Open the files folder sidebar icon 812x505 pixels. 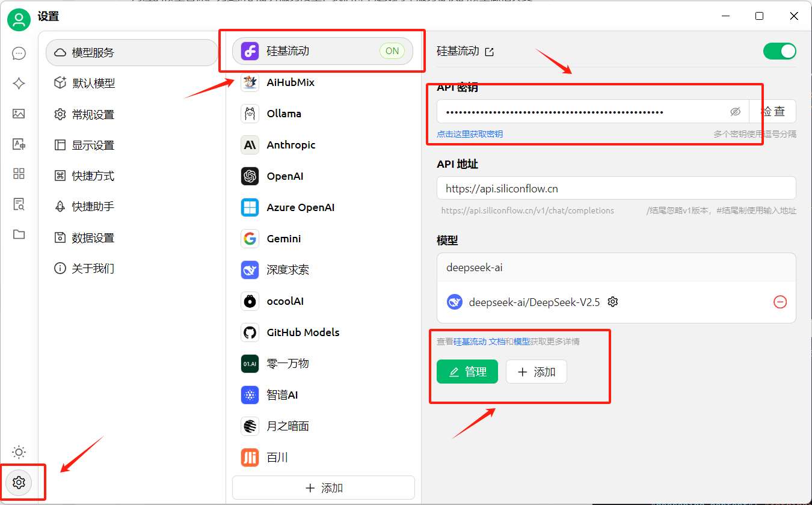[19, 234]
